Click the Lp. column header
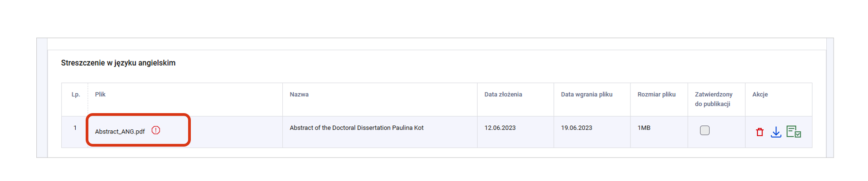The width and height of the screenshot is (868, 181). pyautogui.click(x=76, y=95)
